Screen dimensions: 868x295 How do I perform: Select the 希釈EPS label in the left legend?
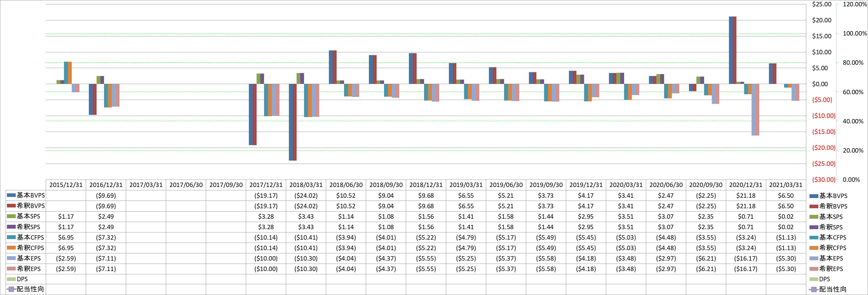(29, 269)
